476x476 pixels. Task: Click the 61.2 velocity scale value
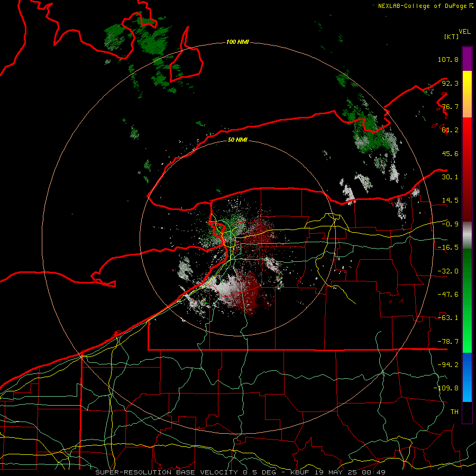pos(450,130)
